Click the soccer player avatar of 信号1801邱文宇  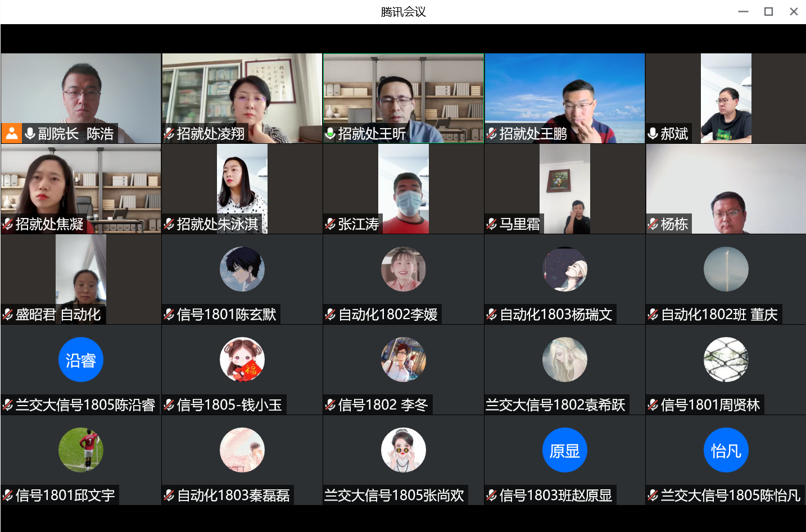81,450
